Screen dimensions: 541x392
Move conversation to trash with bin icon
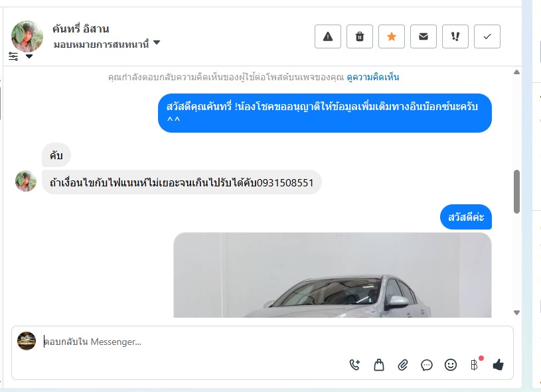click(360, 36)
